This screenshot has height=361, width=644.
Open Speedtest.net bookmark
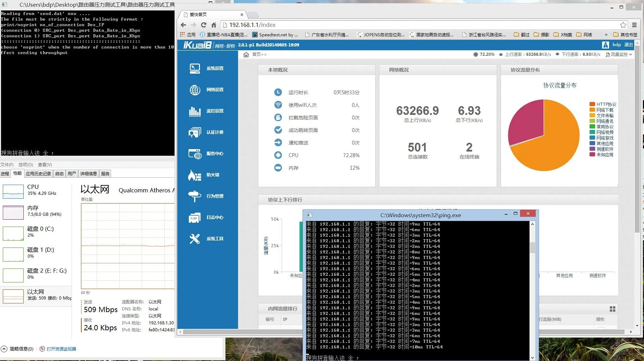click(275, 35)
